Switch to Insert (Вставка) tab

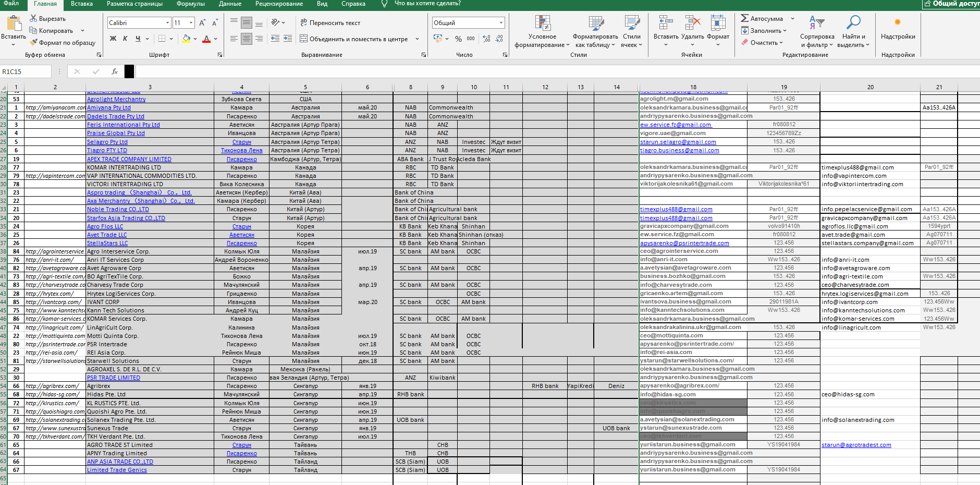(81, 4)
